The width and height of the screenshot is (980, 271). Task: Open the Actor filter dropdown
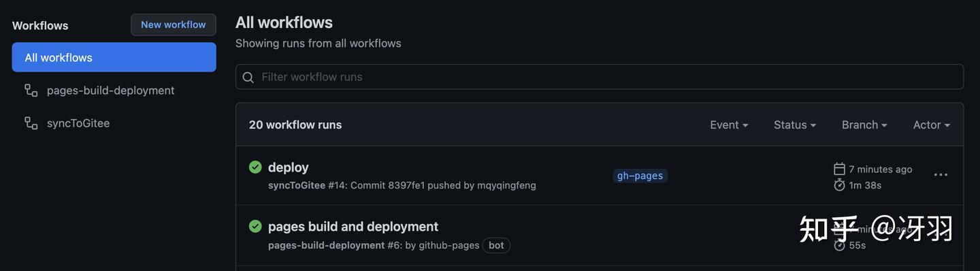point(932,125)
